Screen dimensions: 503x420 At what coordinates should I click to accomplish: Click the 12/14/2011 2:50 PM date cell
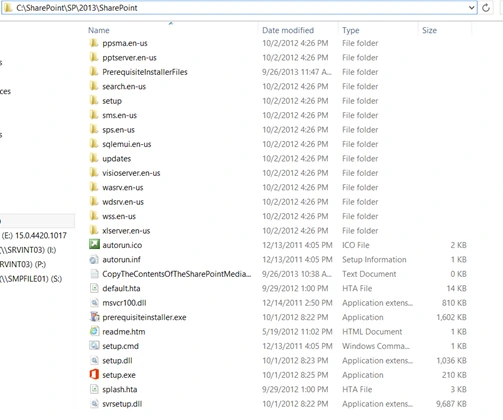[297, 303]
